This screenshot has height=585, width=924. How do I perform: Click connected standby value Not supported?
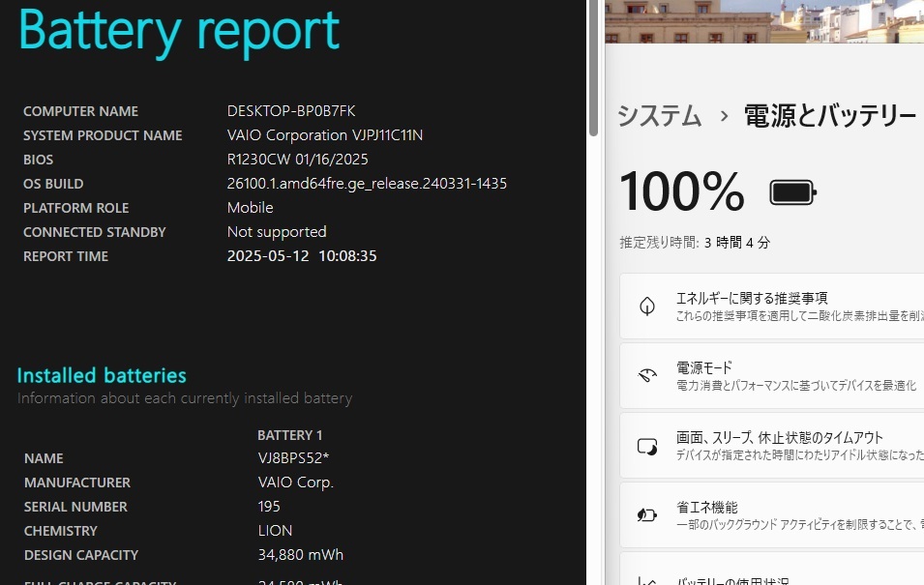coord(277,231)
